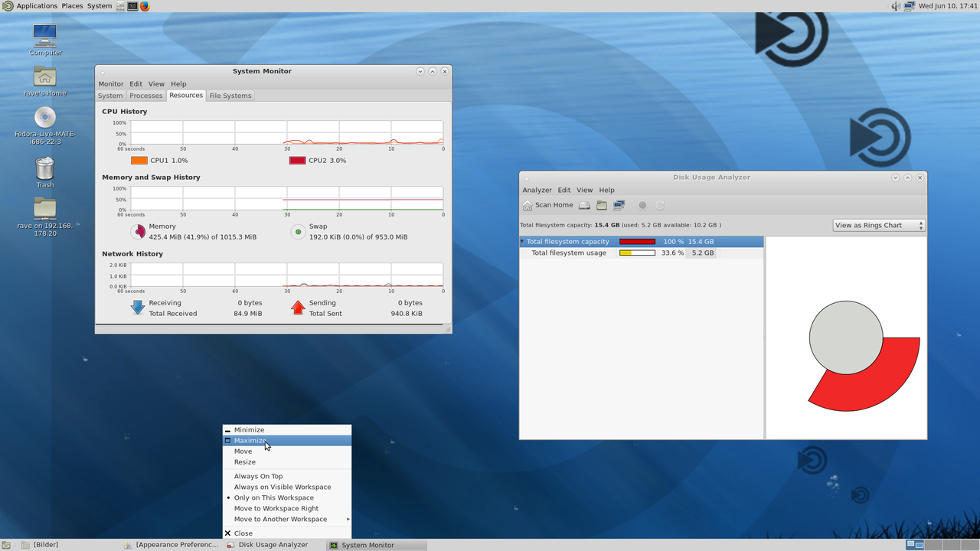Select Only on This Workspace option
The image size is (980, 551).
click(273, 497)
